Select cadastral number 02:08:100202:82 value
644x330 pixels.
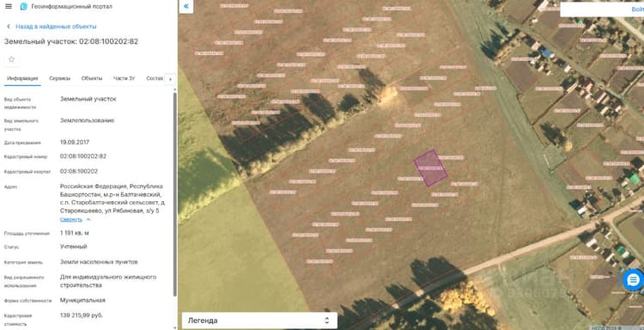[x=83, y=156]
